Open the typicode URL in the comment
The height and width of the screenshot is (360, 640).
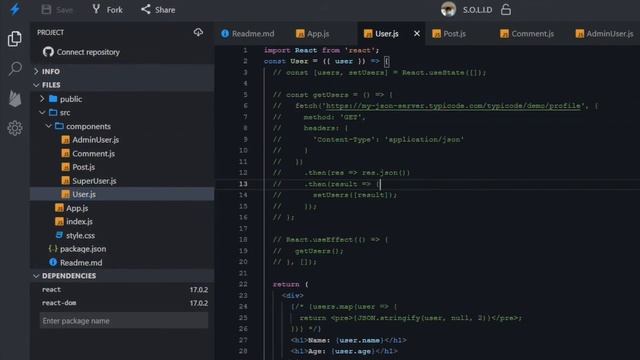tap(453, 106)
